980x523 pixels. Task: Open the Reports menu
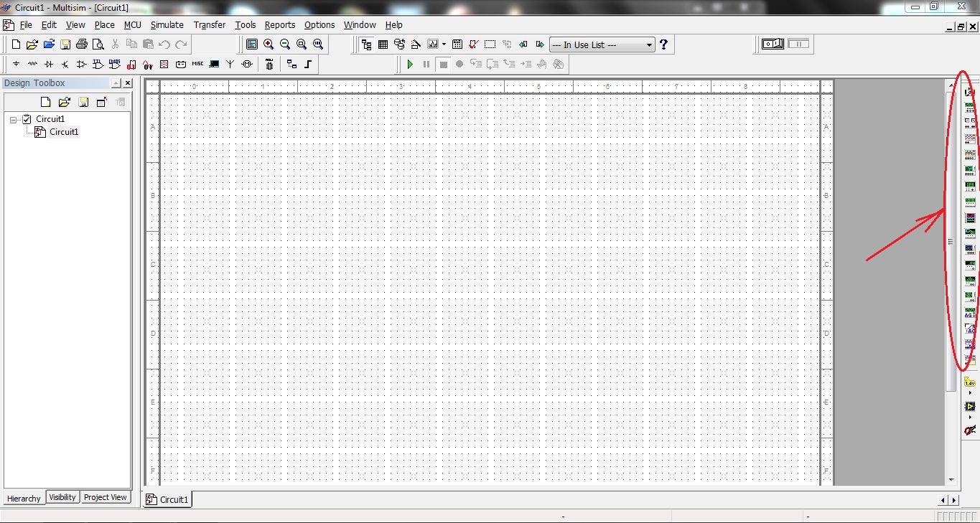point(280,24)
